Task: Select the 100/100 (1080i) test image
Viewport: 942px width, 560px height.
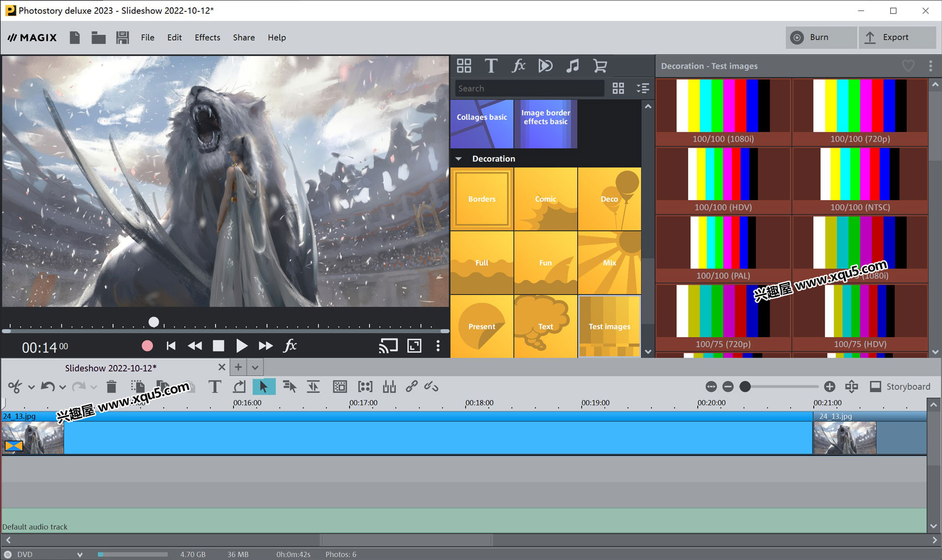Action: pos(723,112)
